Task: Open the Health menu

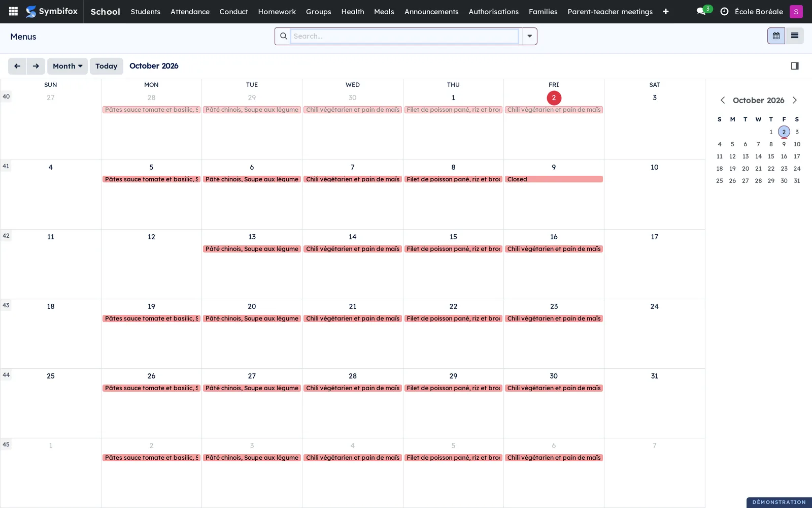Action: click(352, 11)
